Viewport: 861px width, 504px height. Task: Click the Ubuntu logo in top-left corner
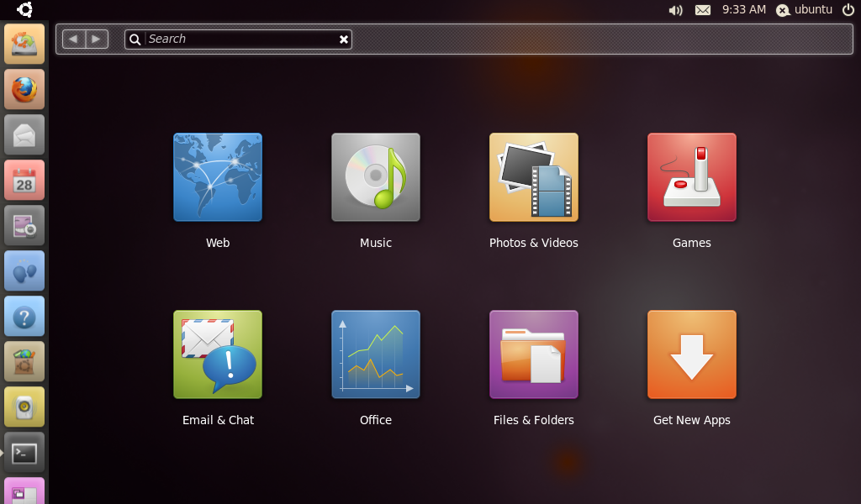pyautogui.click(x=24, y=9)
